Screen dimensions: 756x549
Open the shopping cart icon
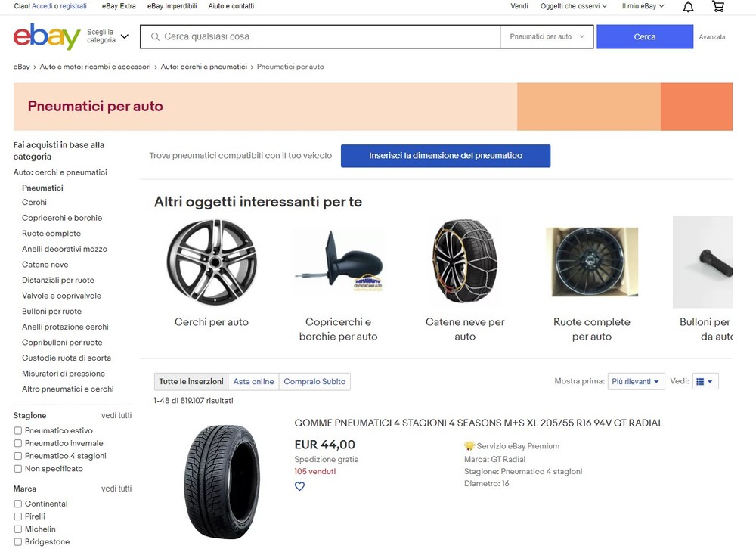coord(718,7)
